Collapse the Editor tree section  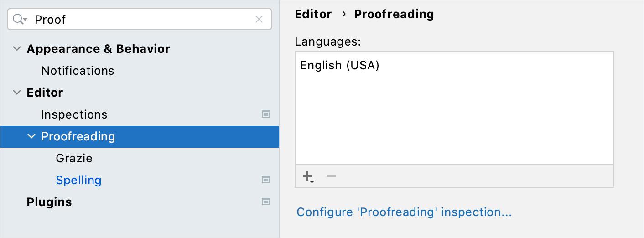[17, 93]
